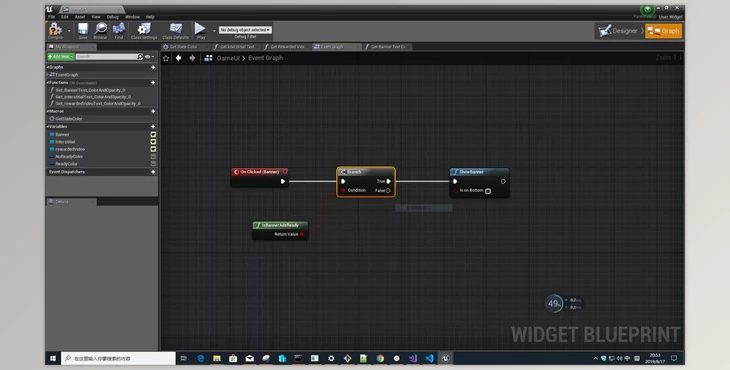Toggle editable eye for NoReadyColor variable
Screen dimensions: 730x370
pyautogui.click(x=153, y=157)
